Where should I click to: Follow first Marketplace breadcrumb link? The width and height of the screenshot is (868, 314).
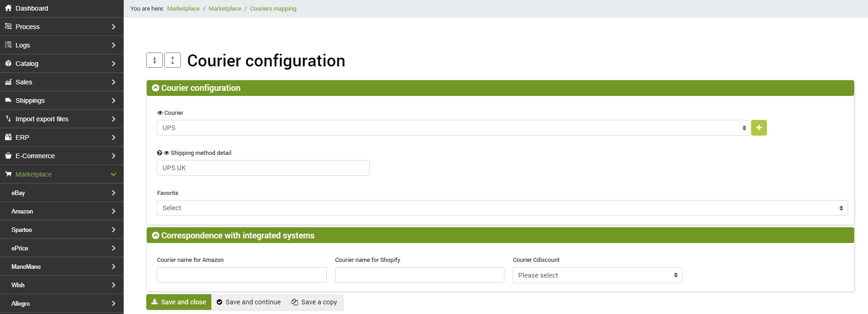click(x=183, y=9)
